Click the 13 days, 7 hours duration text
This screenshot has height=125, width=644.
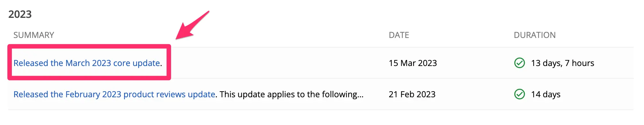click(562, 63)
